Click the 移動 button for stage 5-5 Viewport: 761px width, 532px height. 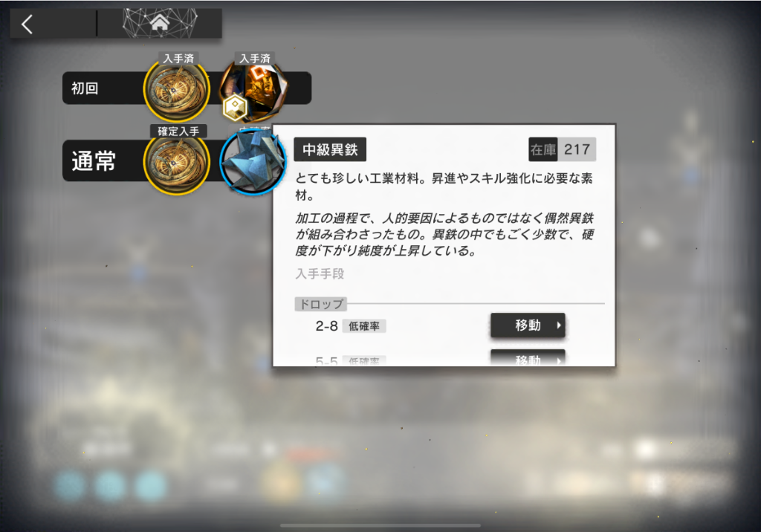(528, 357)
